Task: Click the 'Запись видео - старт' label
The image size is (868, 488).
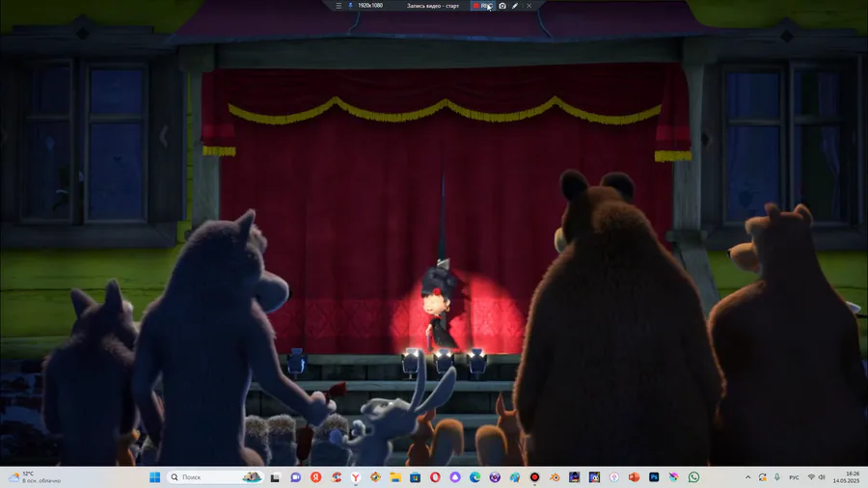Action: pyautogui.click(x=433, y=6)
